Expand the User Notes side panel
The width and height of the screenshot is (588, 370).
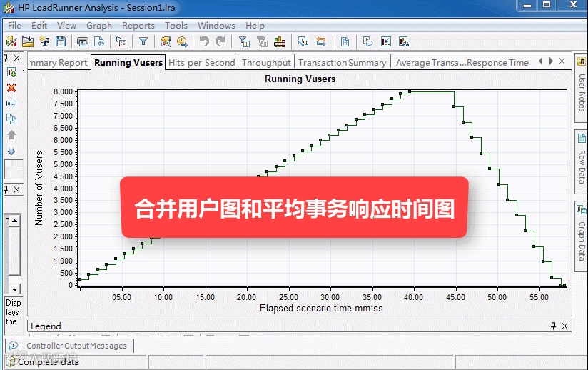(582, 88)
